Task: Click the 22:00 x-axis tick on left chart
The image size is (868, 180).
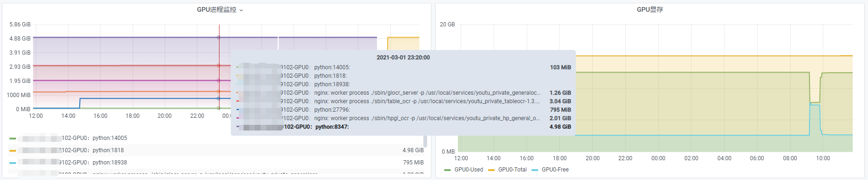Action: [x=197, y=116]
